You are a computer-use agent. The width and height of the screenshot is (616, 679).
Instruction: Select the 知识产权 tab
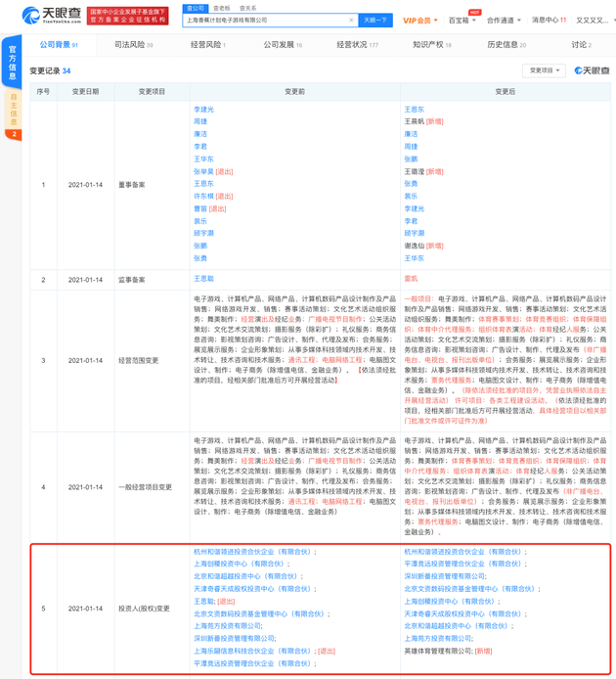(431, 44)
